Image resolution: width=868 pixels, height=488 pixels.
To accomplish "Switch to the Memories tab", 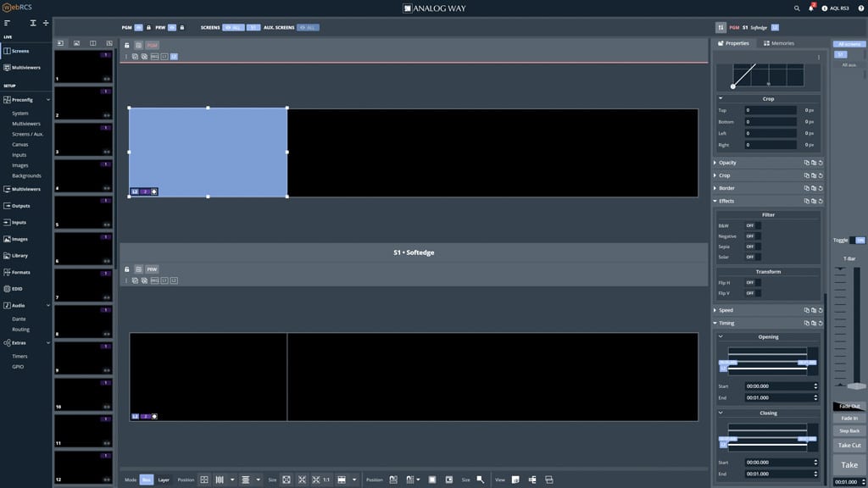I will click(x=779, y=43).
